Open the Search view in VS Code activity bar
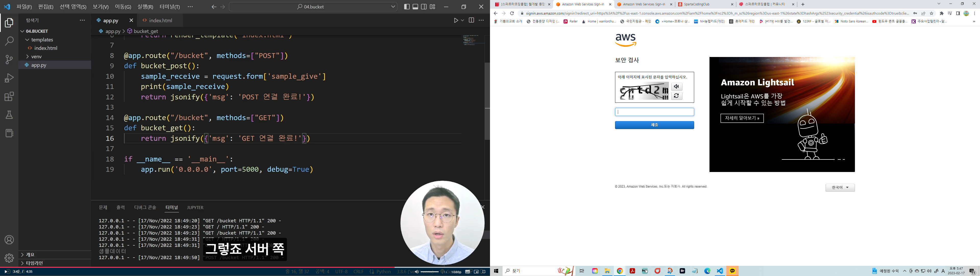 click(9, 41)
